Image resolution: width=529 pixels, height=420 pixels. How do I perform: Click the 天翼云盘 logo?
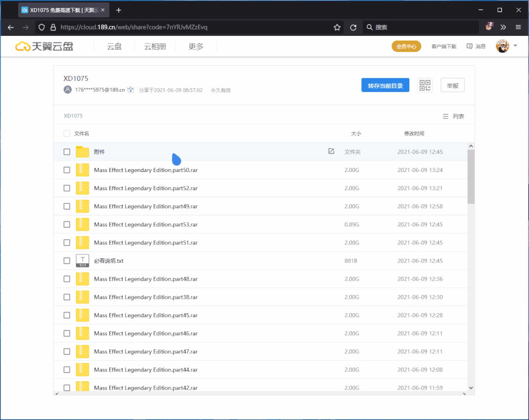[44, 46]
